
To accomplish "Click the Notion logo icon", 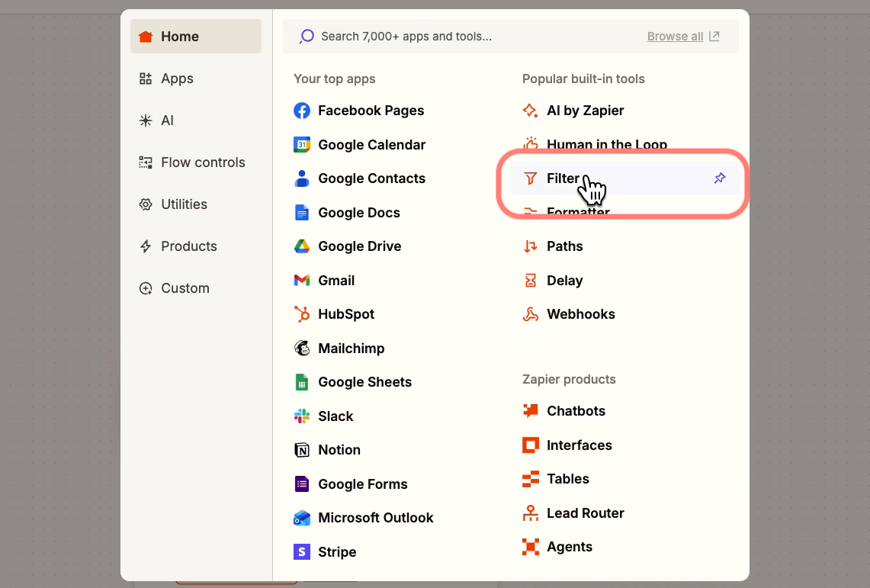I will pos(302,450).
